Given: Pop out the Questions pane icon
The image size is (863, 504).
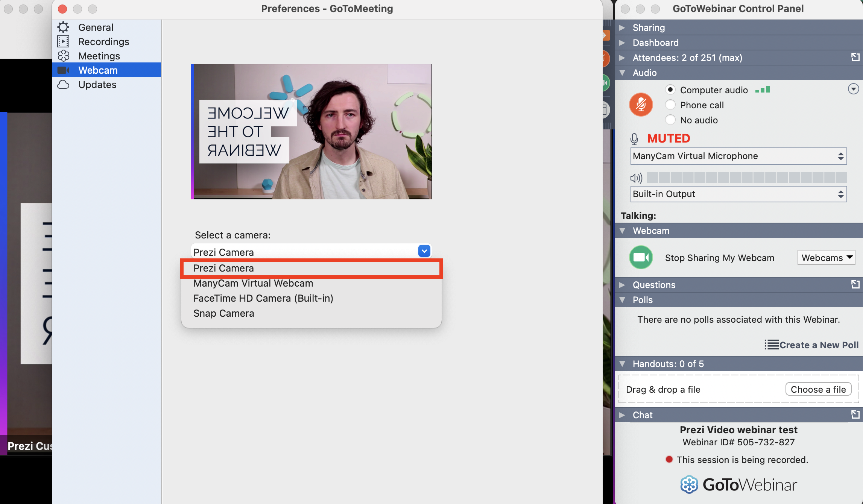Looking at the screenshot, I should (855, 284).
